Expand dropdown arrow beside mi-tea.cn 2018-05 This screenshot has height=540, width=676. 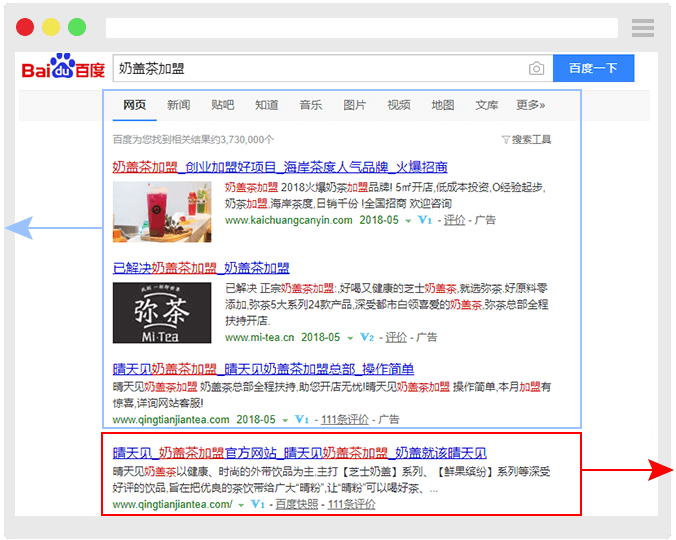tap(350, 339)
